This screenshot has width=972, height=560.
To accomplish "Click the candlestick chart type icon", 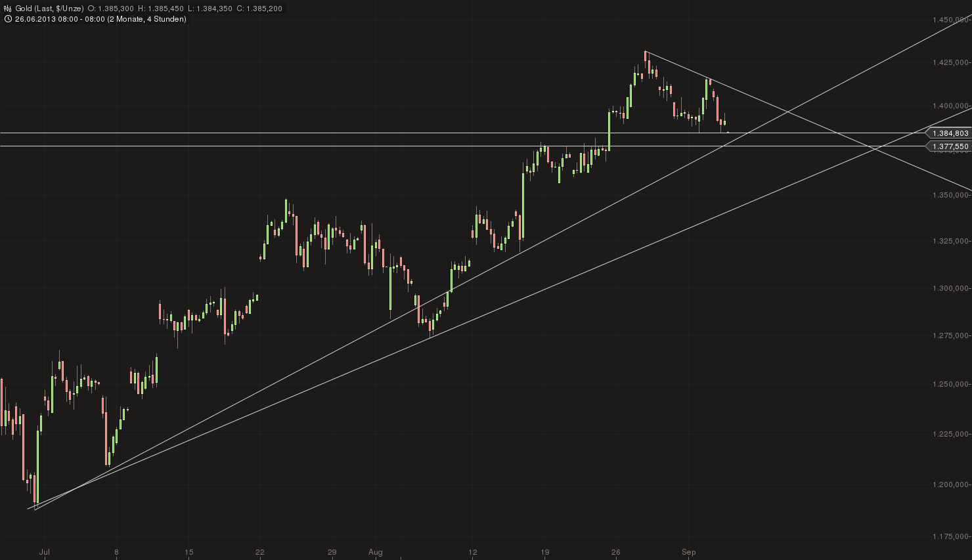I will coord(8,7).
